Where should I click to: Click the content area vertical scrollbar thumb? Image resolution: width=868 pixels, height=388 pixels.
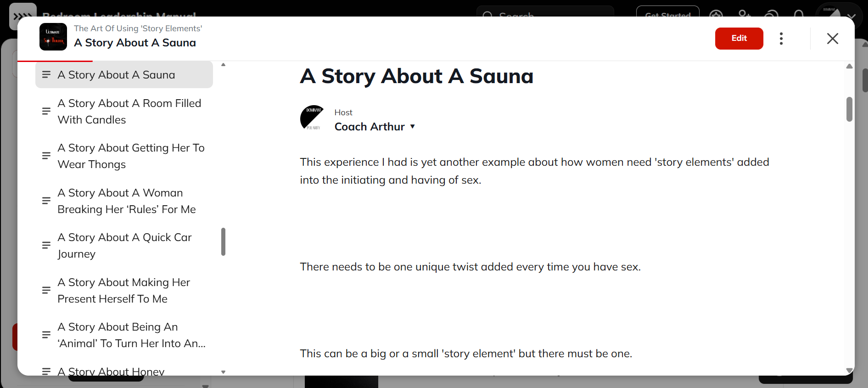(x=849, y=109)
